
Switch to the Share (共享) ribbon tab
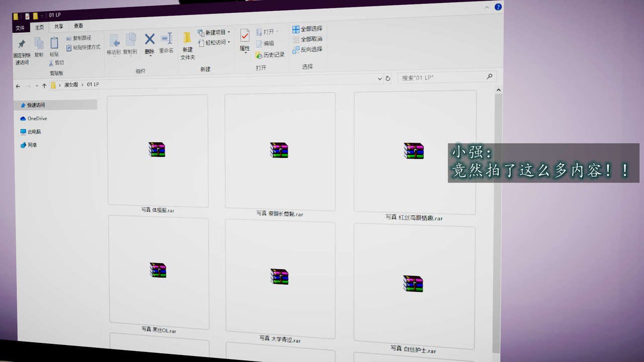click(x=59, y=27)
